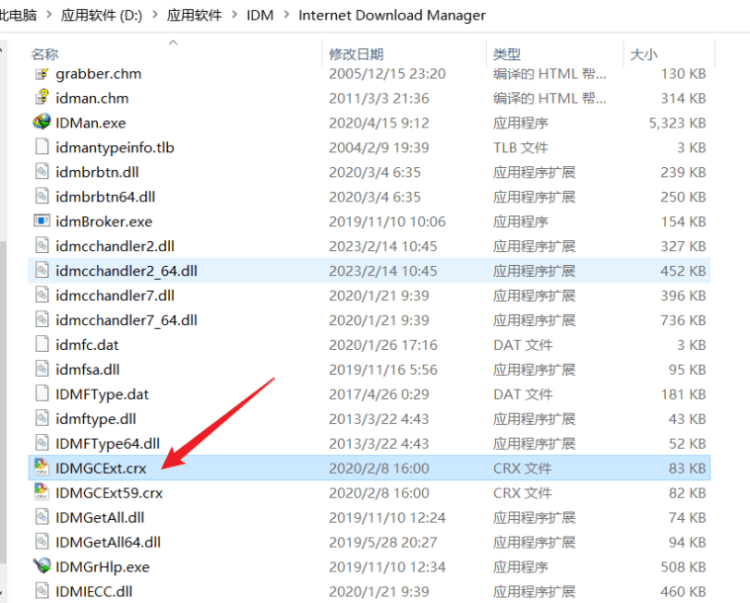The image size is (750, 603).
Task: Click the idmftype.dll file icon
Action: 42,418
